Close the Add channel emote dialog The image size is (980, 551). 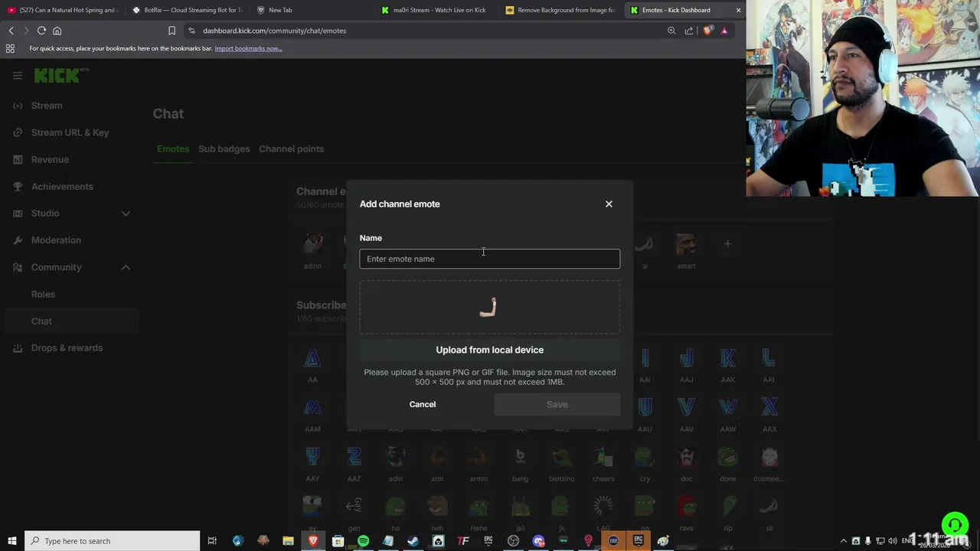click(x=609, y=204)
